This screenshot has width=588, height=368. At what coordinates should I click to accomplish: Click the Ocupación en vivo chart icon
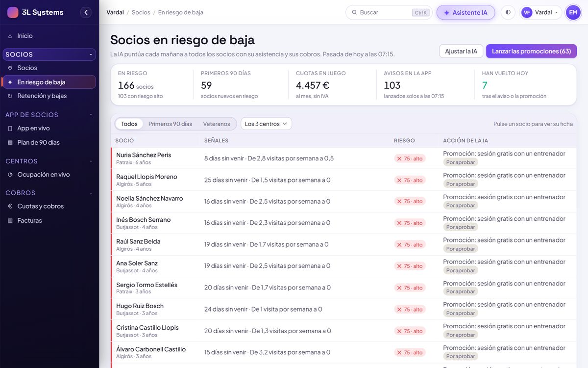point(10,175)
